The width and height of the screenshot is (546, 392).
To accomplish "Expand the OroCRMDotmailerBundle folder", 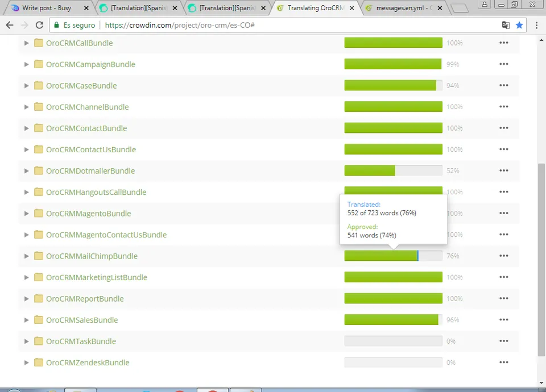I will click(x=26, y=171).
